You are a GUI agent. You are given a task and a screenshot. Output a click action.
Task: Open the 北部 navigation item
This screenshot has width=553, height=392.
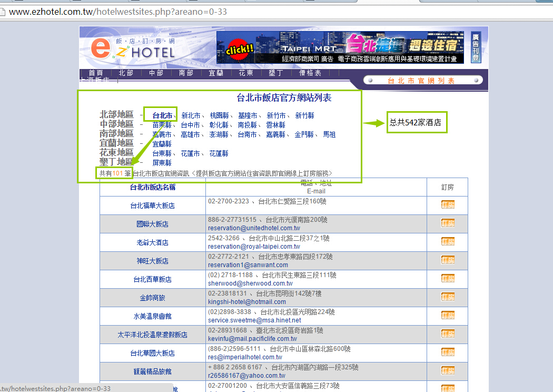[x=126, y=73]
